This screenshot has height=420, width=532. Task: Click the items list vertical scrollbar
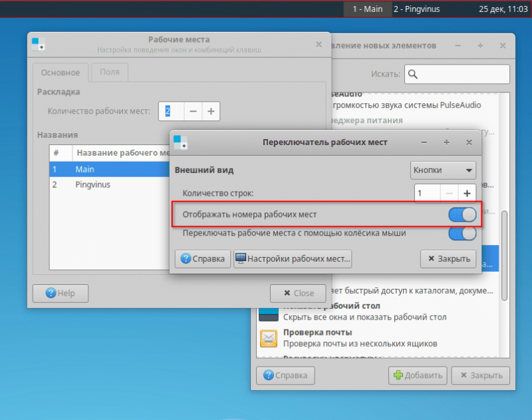(x=504, y=256)
